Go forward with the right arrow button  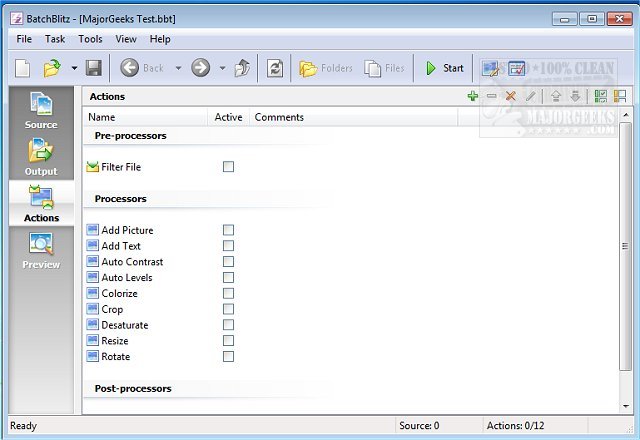pos(200,68)
